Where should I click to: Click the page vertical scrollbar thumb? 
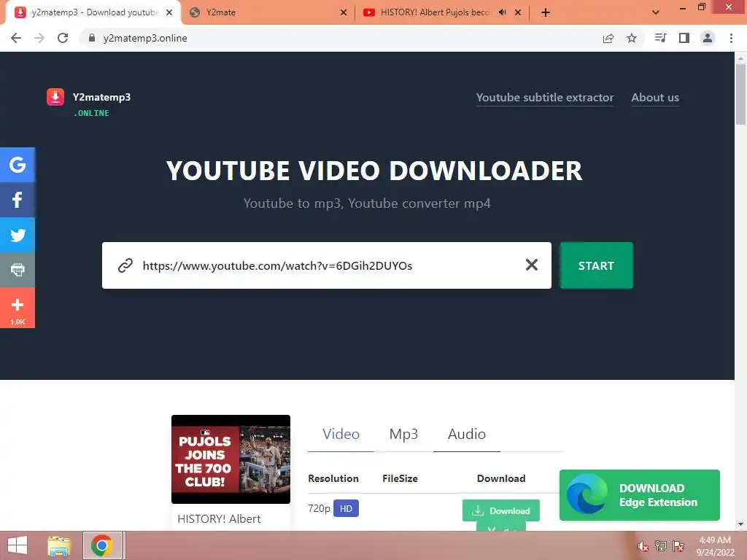(740, 94)
